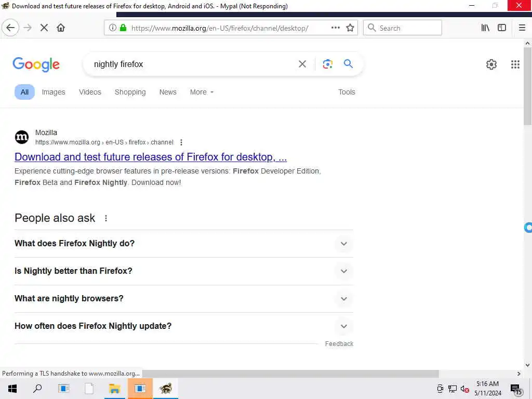
Task: Open Windows taskbar search
Action: click(x=37, y=389)
